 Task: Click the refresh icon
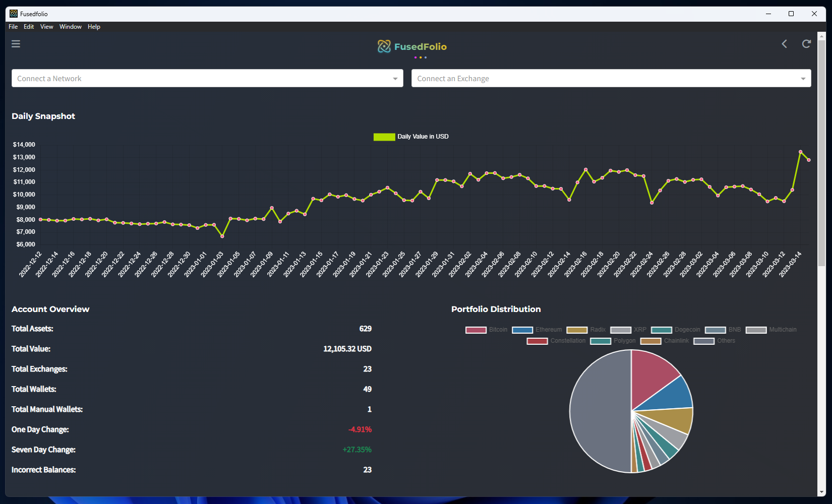806,44
